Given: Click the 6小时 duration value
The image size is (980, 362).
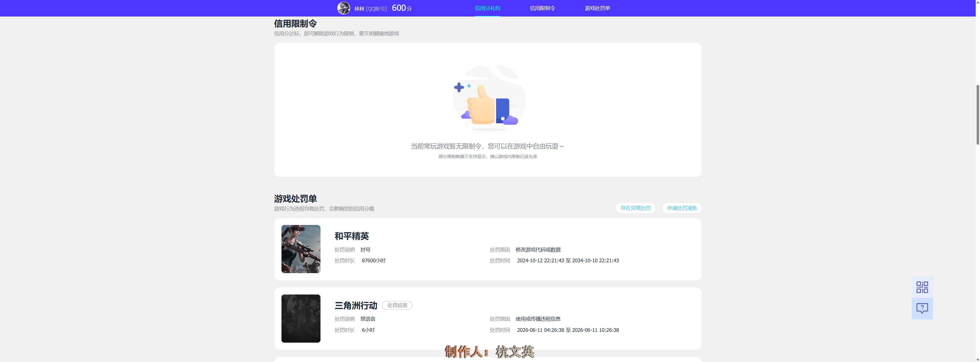Looking at the screenshot, I should pos(368,330).
